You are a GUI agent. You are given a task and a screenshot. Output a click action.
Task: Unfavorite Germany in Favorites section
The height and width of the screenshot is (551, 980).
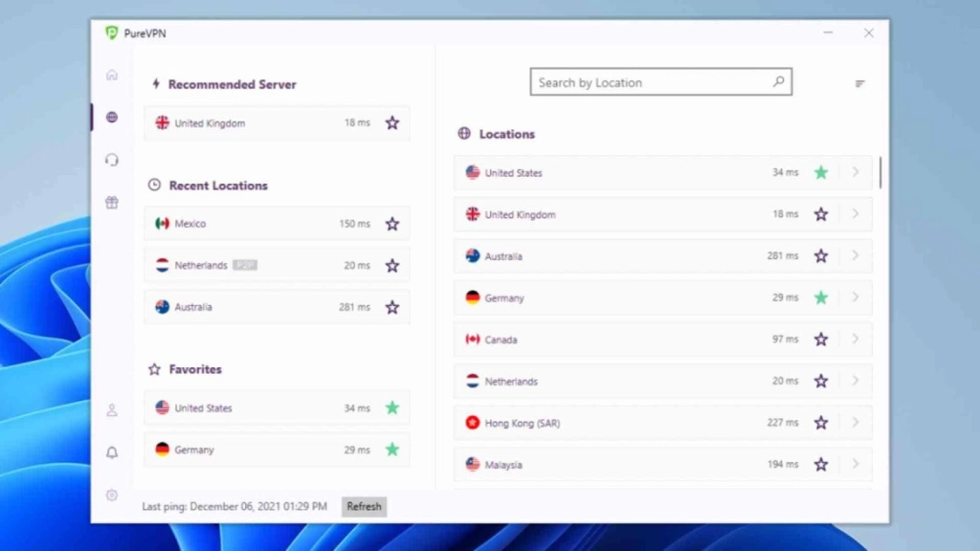(391, 450)
